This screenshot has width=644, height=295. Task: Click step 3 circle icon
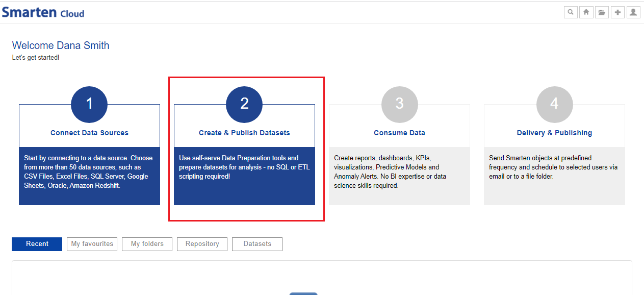[399, 105]
